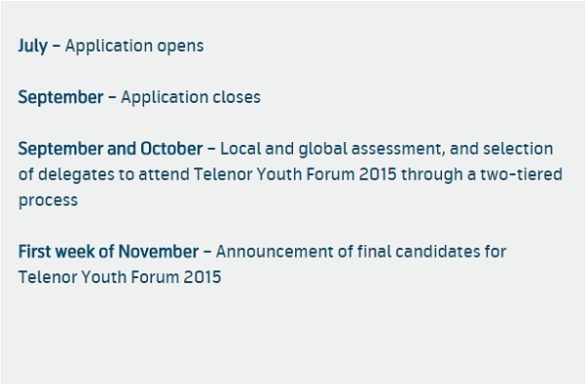The width and height of the screenshot is (588, 384).
Task: Click the word 'opens' in the July entry
Action: click(x=180, y=47)
